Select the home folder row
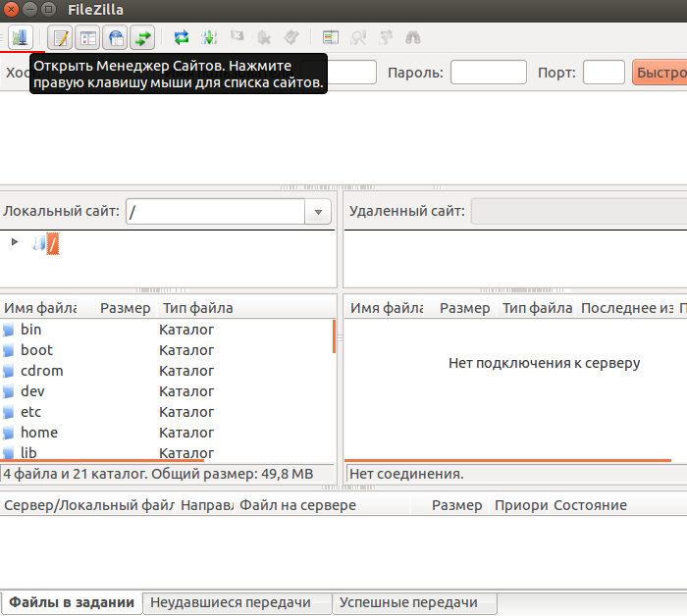The width and height of the screenshot is (687, 616). click(x=167, y=433)
